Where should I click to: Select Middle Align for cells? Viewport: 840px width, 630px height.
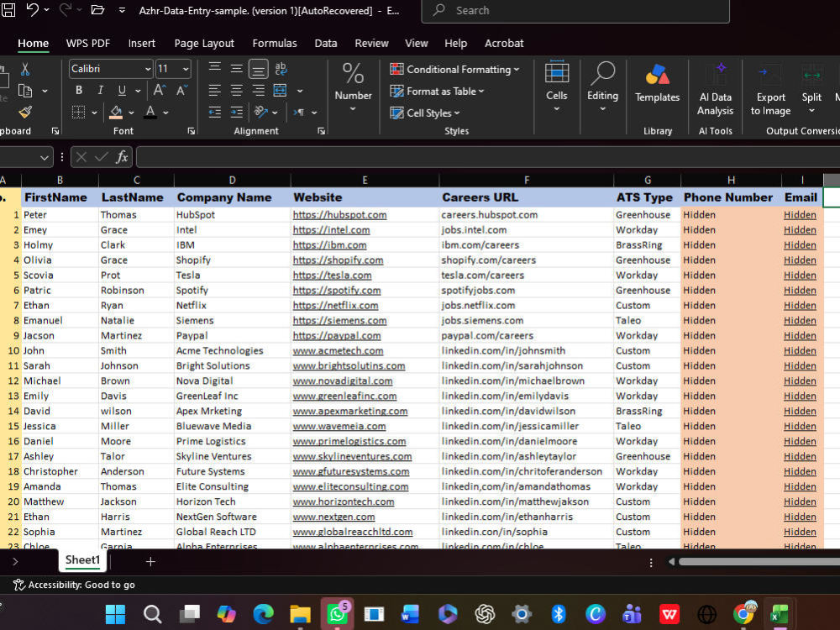click(236, 69)
